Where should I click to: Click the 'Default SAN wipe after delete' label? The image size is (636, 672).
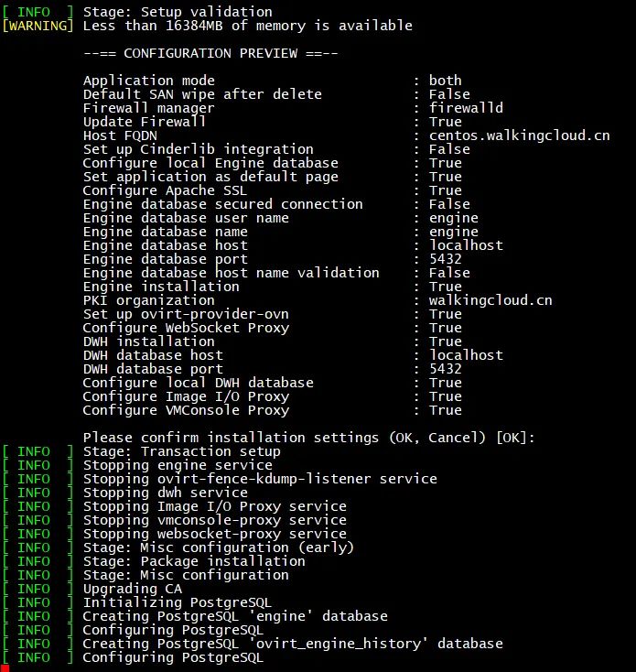pyautogui.click(x=202, y=94)
